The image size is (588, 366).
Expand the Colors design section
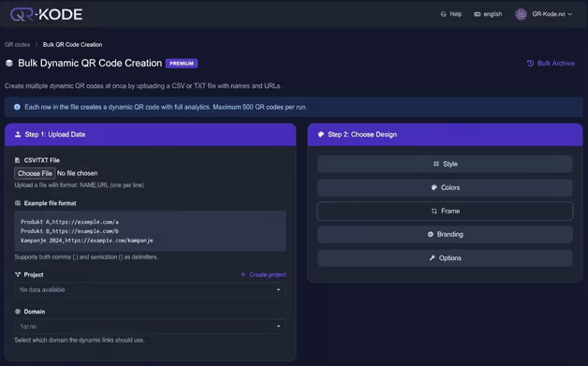[445, 187]
